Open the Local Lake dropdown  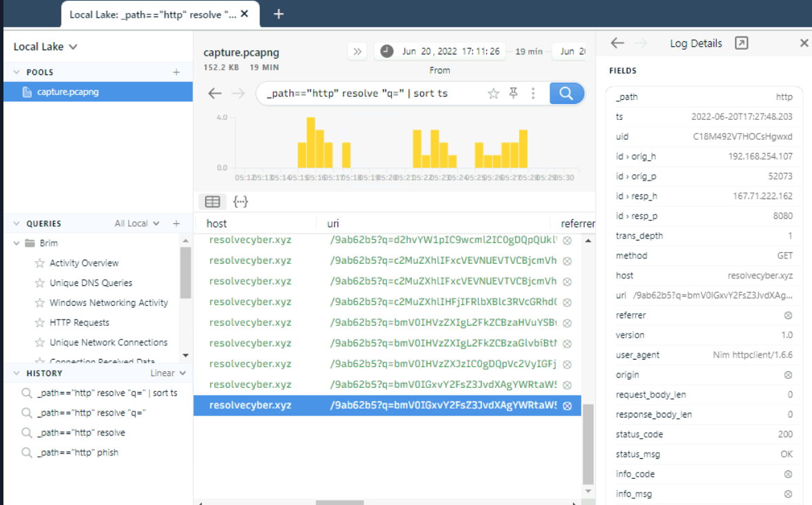45,47
